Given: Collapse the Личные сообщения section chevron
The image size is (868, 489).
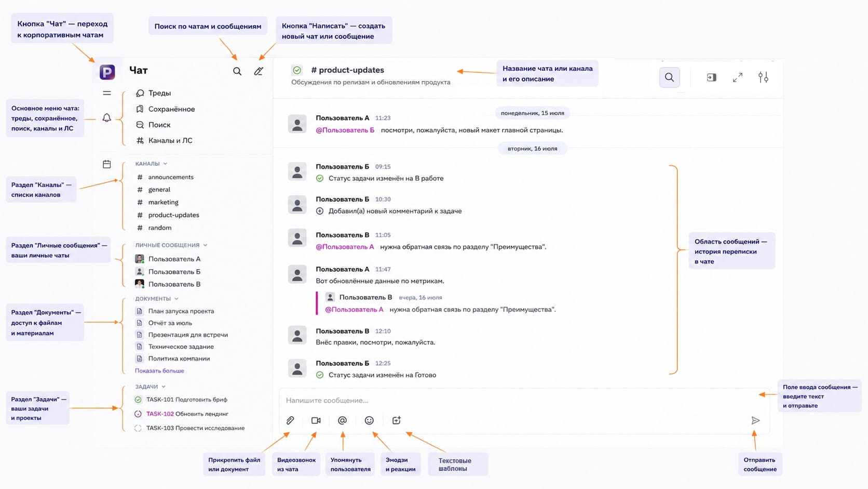Looking at the screenshot, I should 205,245.
